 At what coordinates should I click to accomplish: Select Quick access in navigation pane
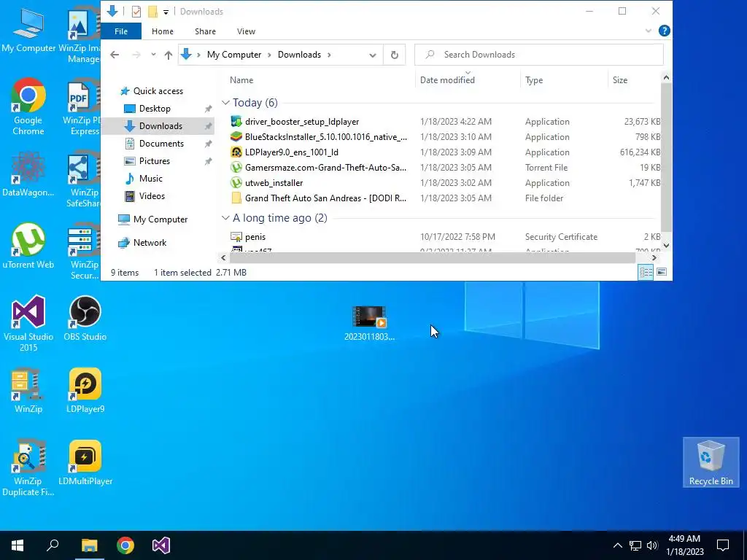(158, 91)
